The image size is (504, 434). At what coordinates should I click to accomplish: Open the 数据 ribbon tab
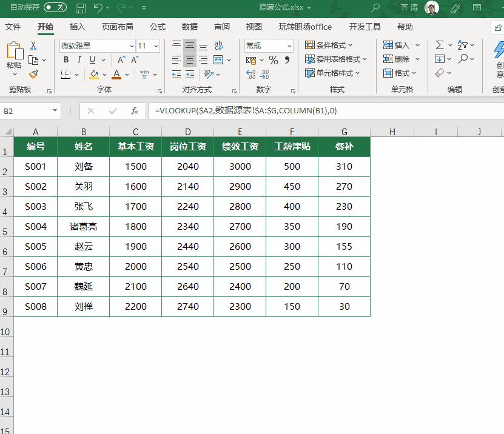point(189,27)
